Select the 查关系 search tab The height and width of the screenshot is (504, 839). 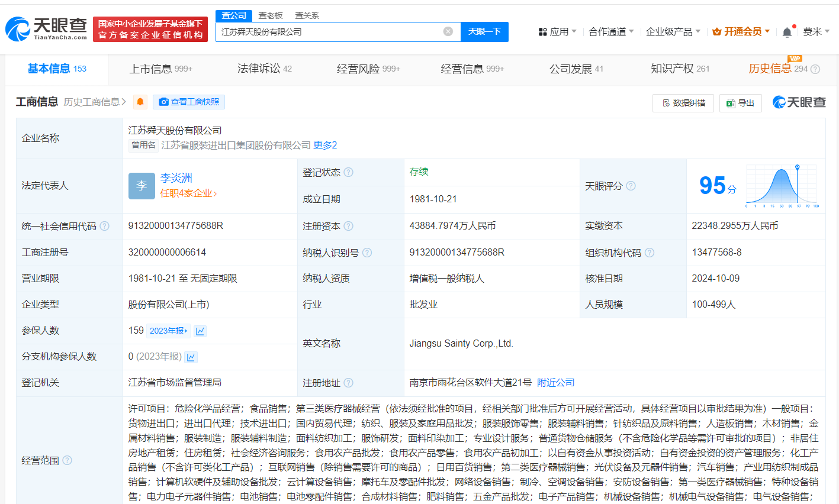(x=307, y=15)
